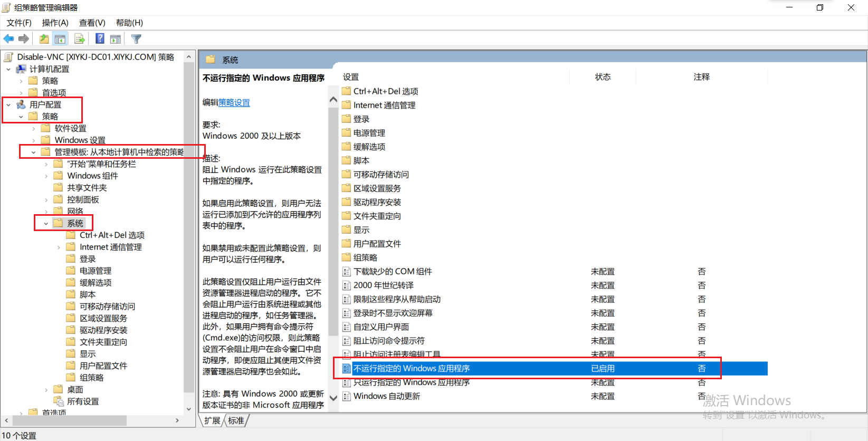Open 区域设置服务 folder in settings list
This screenshot has width=868, height=441.
(377, 188)
